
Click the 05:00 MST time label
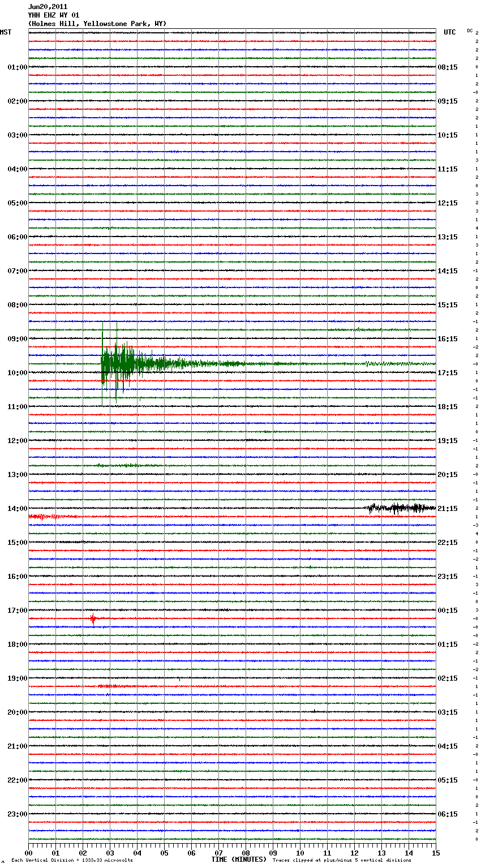tap(18, 203)
